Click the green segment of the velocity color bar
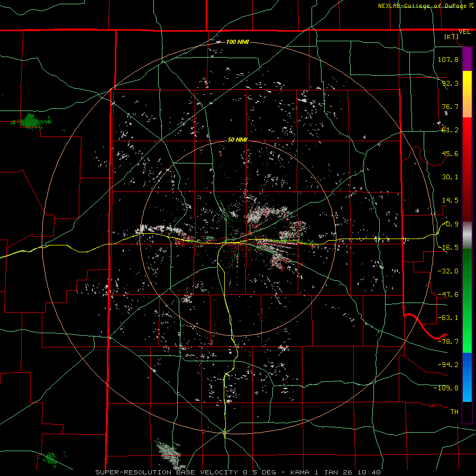Screen dimensions: 476x476 point(467,300)
